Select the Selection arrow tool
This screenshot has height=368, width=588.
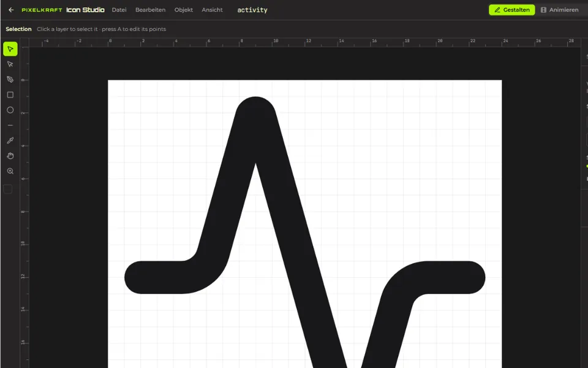point(10,49)
